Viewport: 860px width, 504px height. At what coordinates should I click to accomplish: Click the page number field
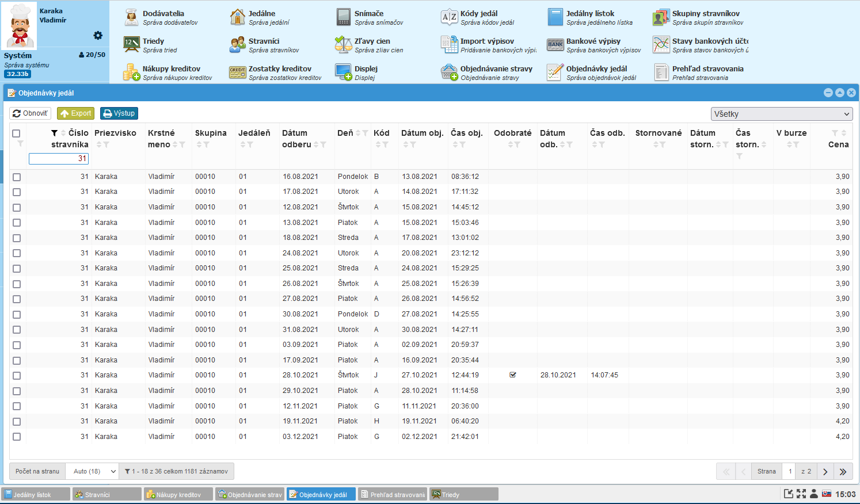point(790,472)
